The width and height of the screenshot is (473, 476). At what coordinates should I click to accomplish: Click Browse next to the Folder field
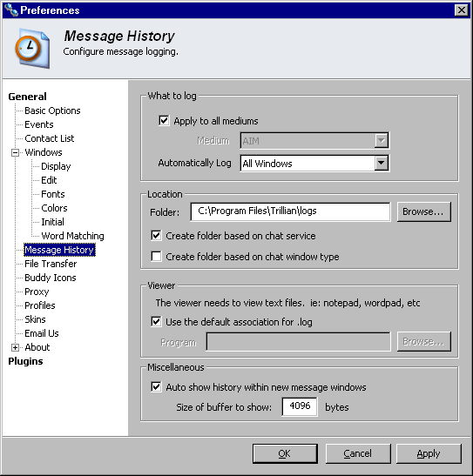pyautogui.click(x=424, y=211)
